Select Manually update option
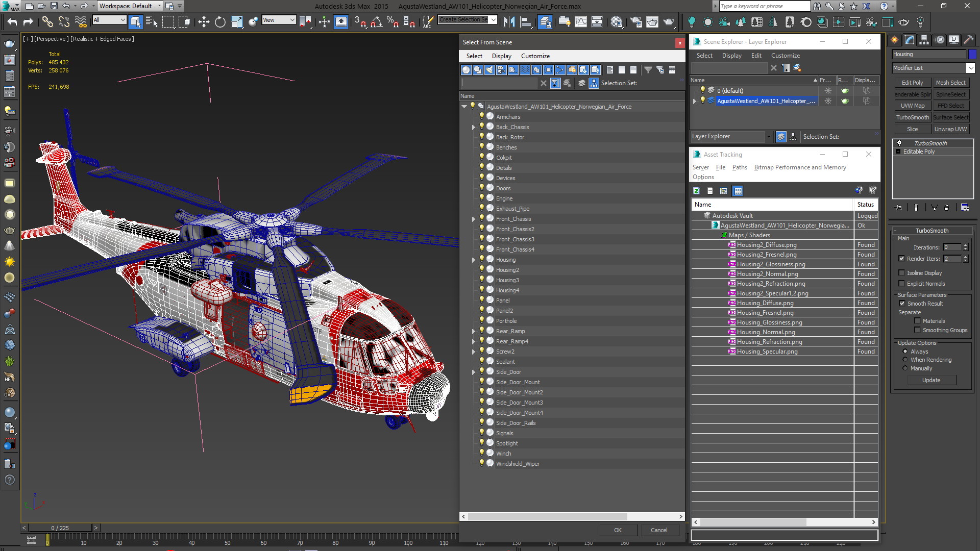The width and height of the screenshot is (980, 551). (905, 368)
